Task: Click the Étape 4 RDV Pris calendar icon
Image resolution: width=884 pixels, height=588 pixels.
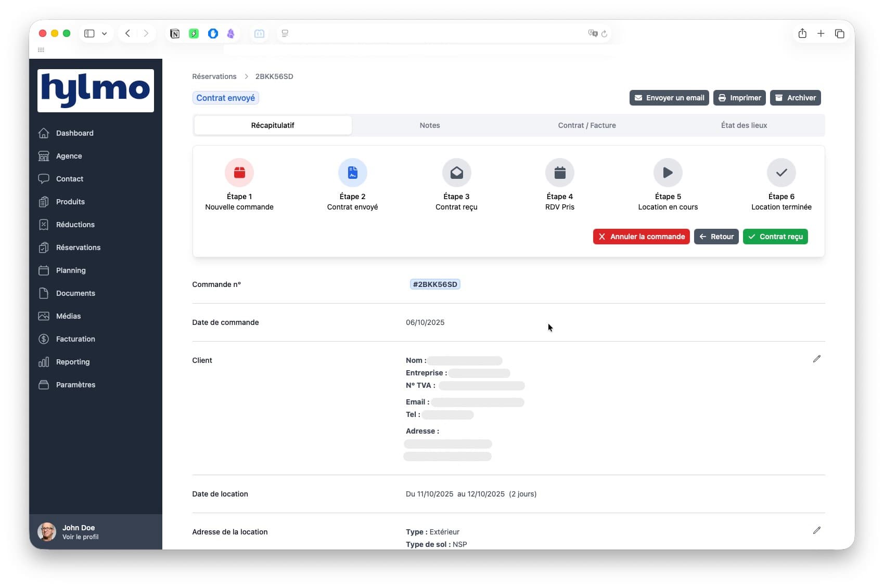Action: [x=559, y=173]
